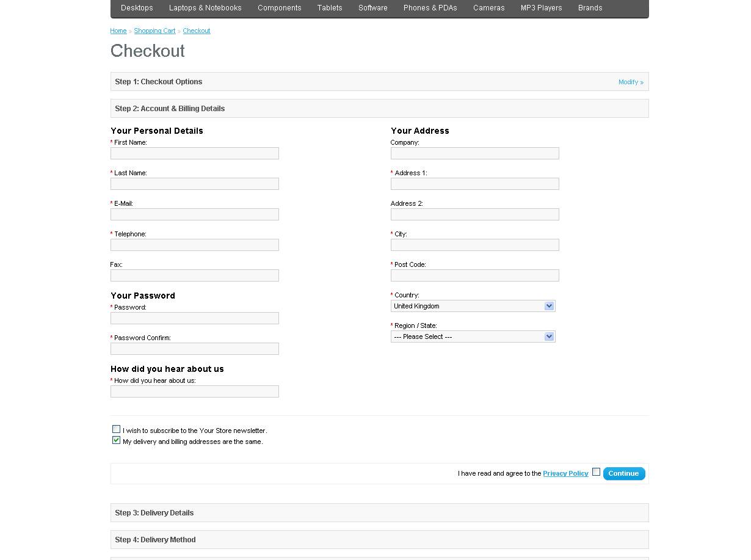This screenshot has height=560, width=751.
Task: Click the Continue button
Action: (624, 473)
